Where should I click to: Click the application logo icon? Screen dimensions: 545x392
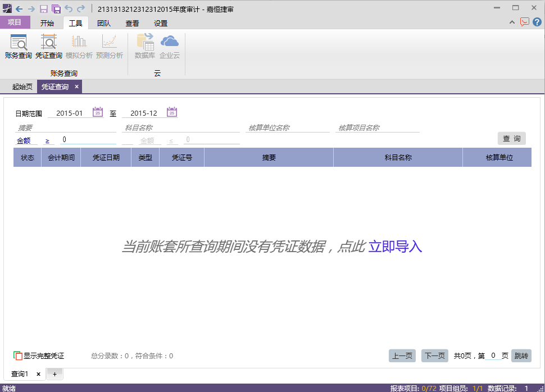click(7, 8)
